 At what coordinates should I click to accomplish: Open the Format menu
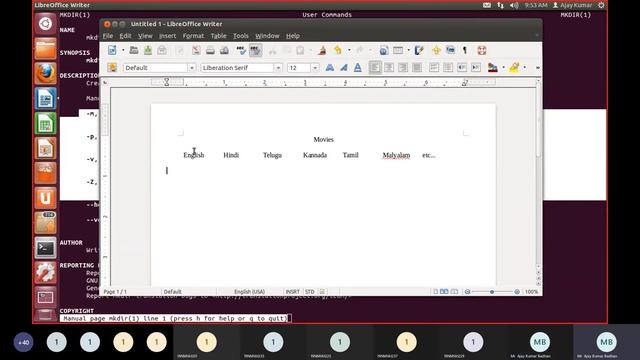tap(193, 36)
